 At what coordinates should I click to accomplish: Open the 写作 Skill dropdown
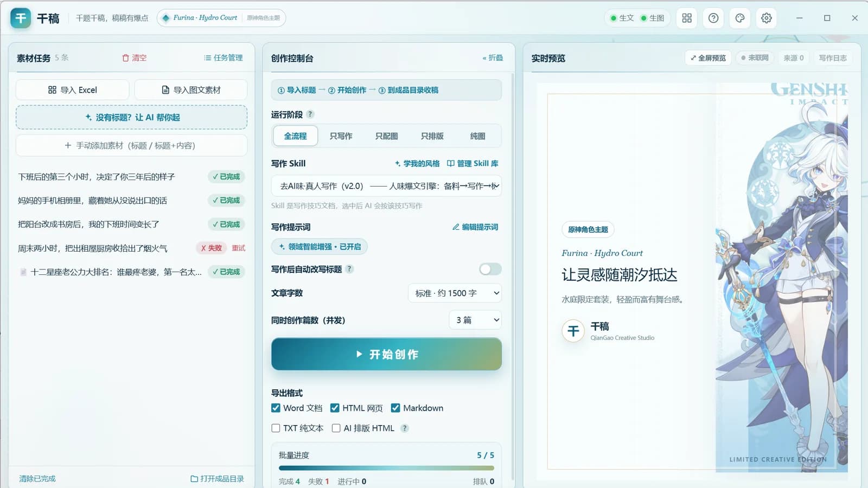coord(386,186)
